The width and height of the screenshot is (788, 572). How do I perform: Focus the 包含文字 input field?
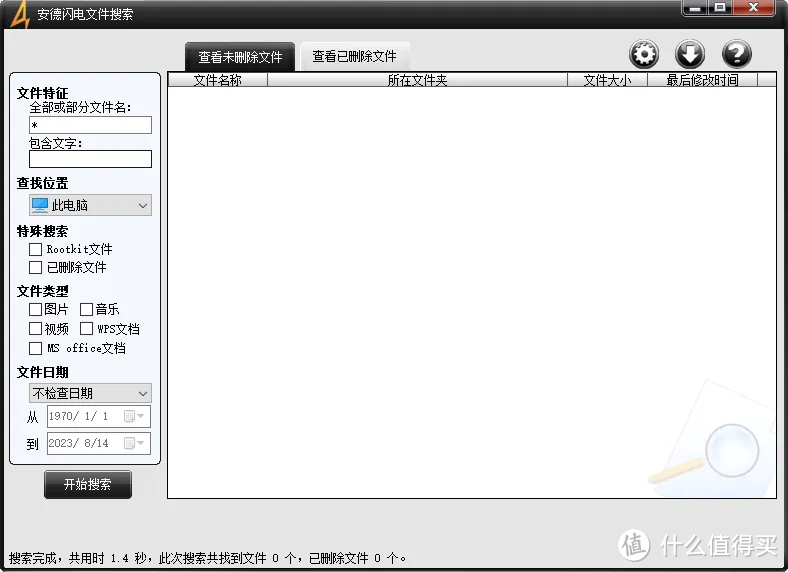pos(90,159)
